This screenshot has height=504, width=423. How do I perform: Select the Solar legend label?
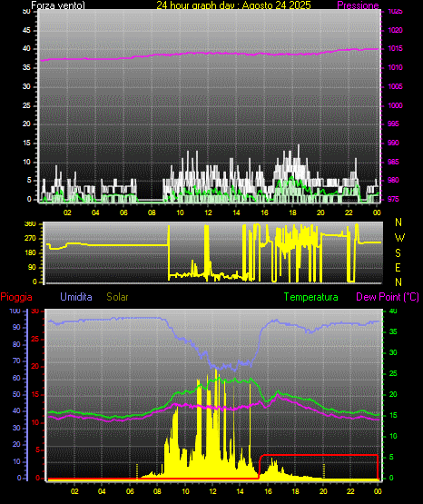117,297
